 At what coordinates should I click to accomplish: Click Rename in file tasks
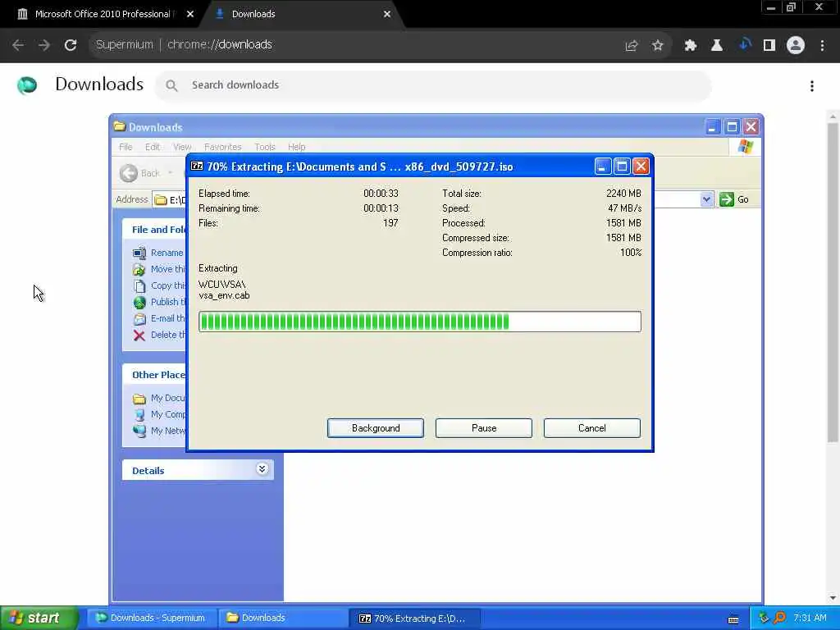tap(158, 253)
